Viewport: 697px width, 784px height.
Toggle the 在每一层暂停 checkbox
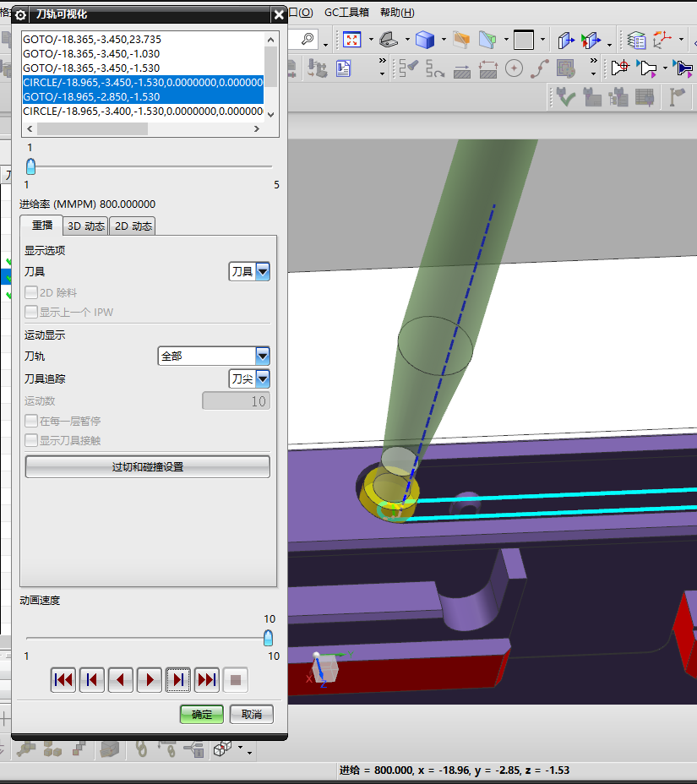(x=31, y=421)
